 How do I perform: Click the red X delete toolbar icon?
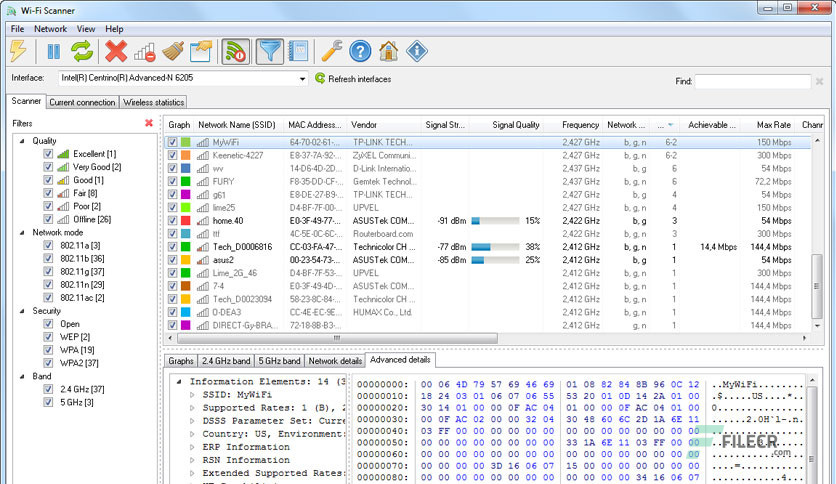116,52
